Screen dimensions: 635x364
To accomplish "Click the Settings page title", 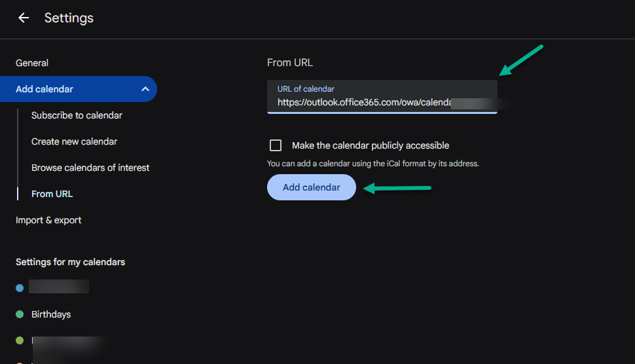I will [69, 18].
